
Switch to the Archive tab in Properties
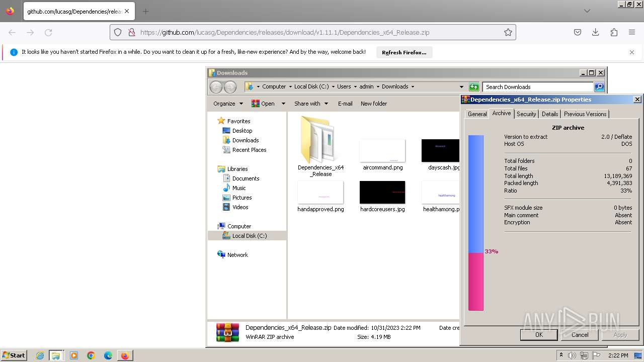502,113
